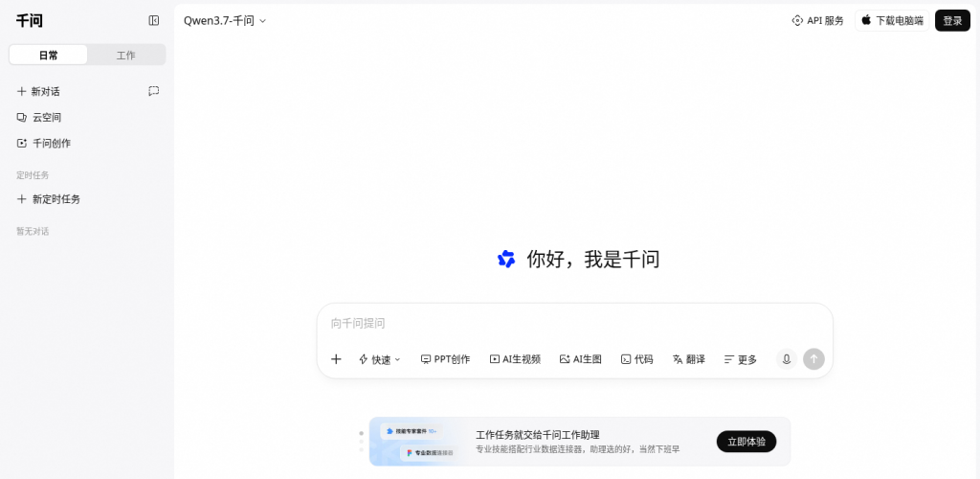Start a new conversation with 新对话
Viewport: 980px width, 479px height.
(38, 91)
